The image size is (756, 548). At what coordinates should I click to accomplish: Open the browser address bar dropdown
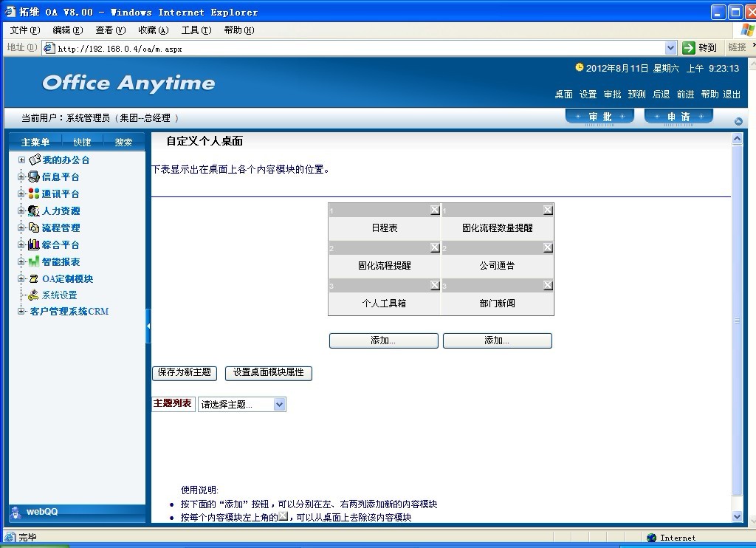click(x=670, y=48)
